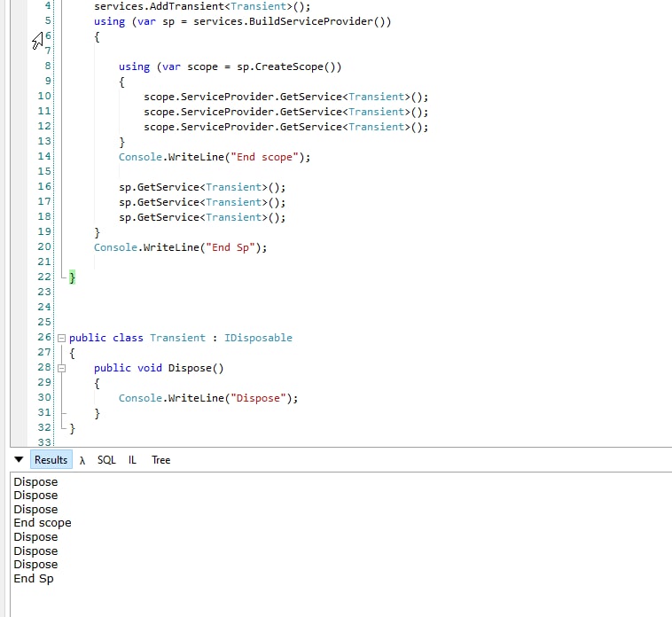Click line number 24 in the gutter
The height and width of the screenshot is (617, 672).
pos(44,307)
